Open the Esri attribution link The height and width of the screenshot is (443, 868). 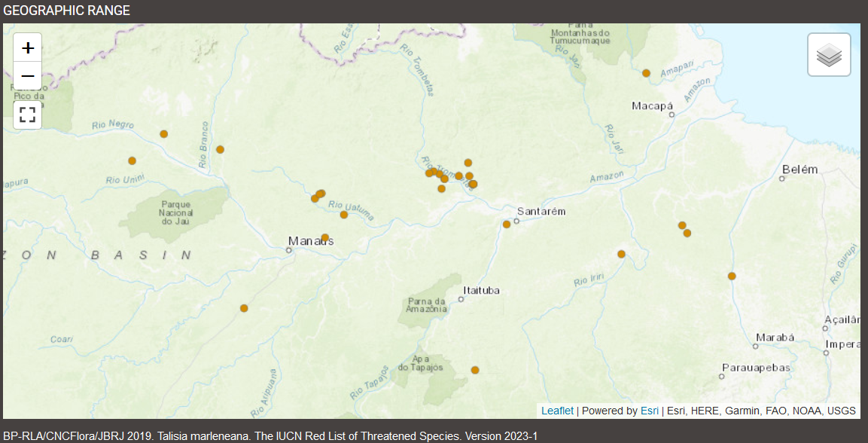click(650, 411)
